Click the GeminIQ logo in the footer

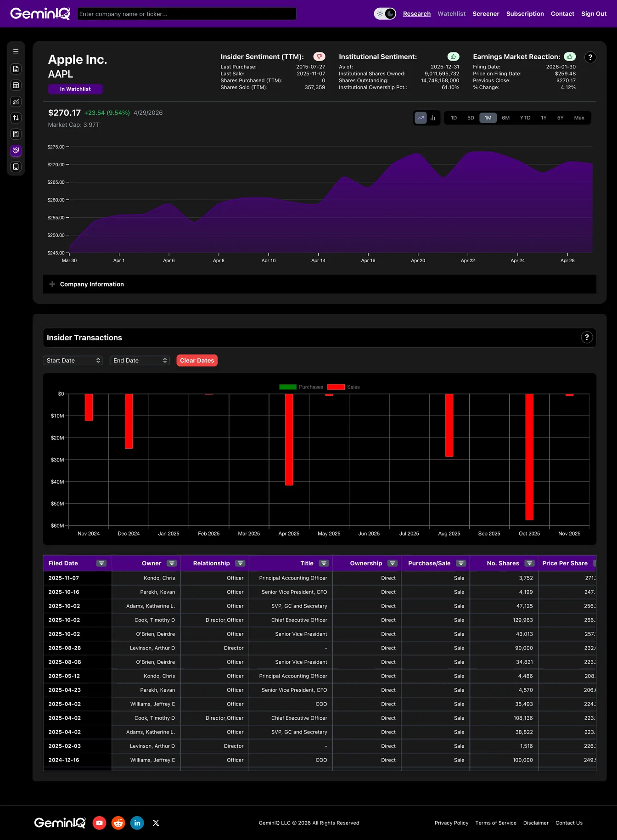(x=60, y=823)
